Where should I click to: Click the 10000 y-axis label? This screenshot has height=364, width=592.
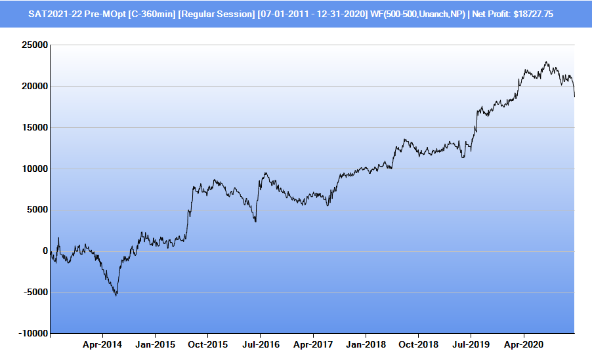pyautogui.click(x=35, y=169)
